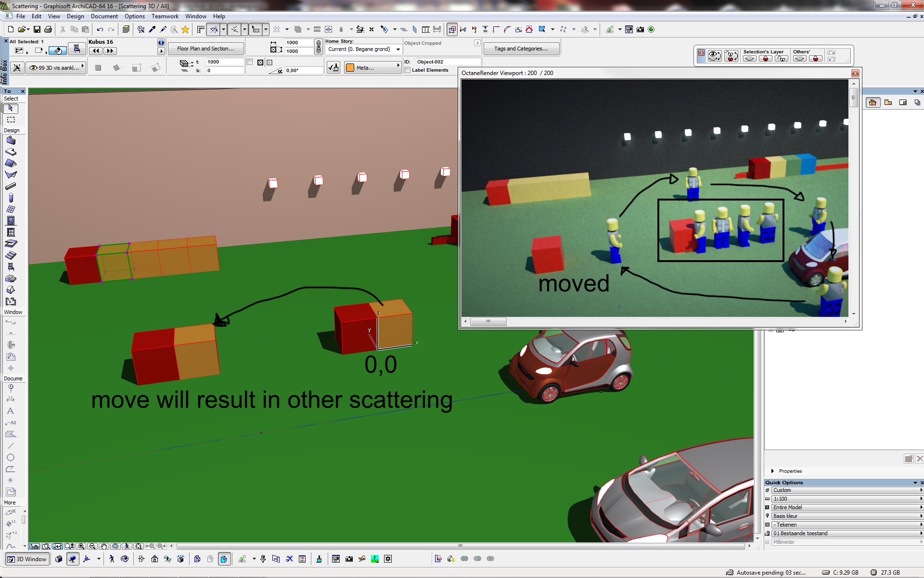Click the Print icon
The height and width of the screenshot is (578, 924).
48,29
